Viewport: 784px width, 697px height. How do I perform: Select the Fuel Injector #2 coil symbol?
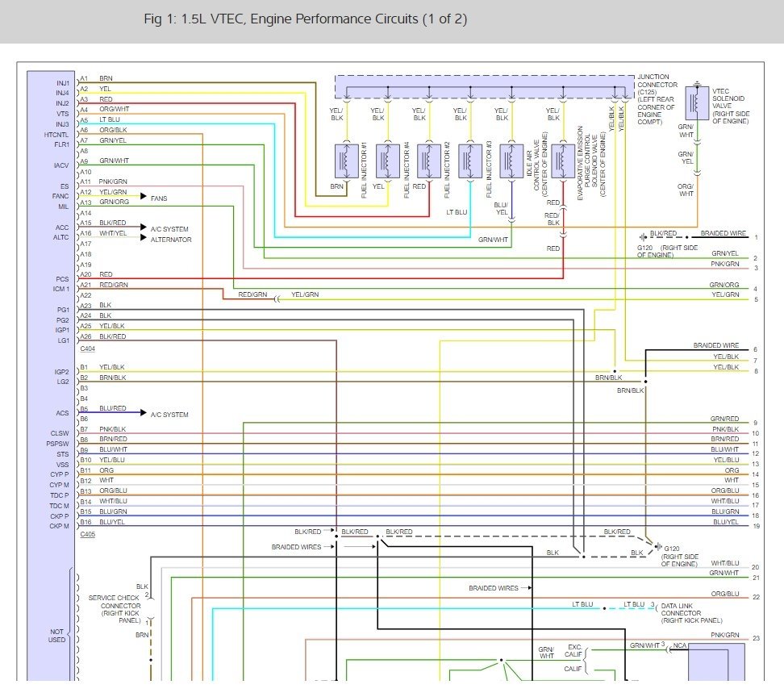pyautogui.click(x=429, y=160)
